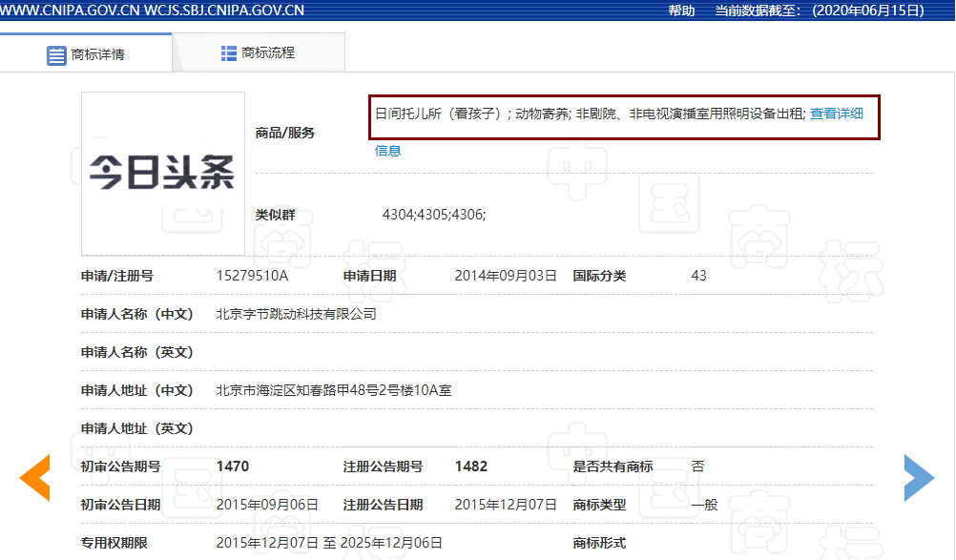
Task: Click the 申请人名称（英文） label
Action: click(137, 352)
